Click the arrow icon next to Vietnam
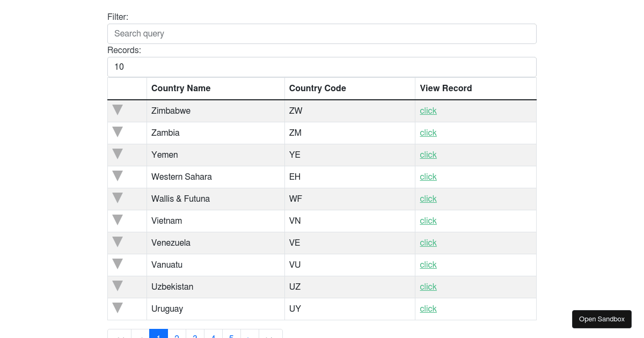 118,220
